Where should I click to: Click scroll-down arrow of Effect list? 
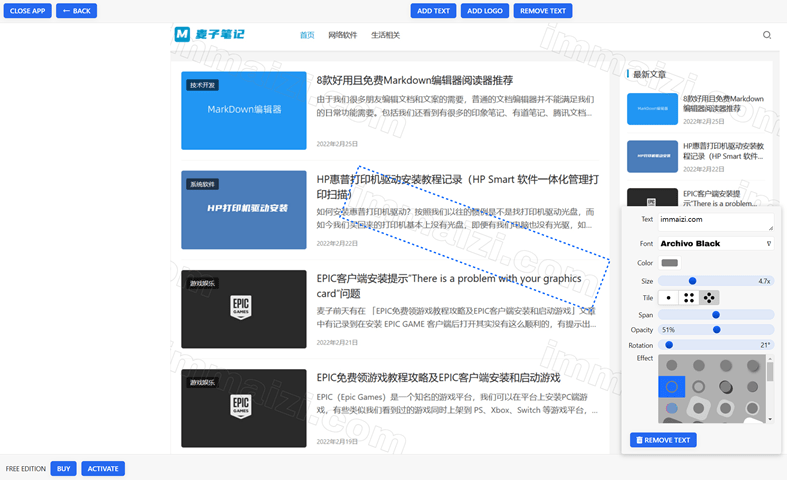coord(770,419)
